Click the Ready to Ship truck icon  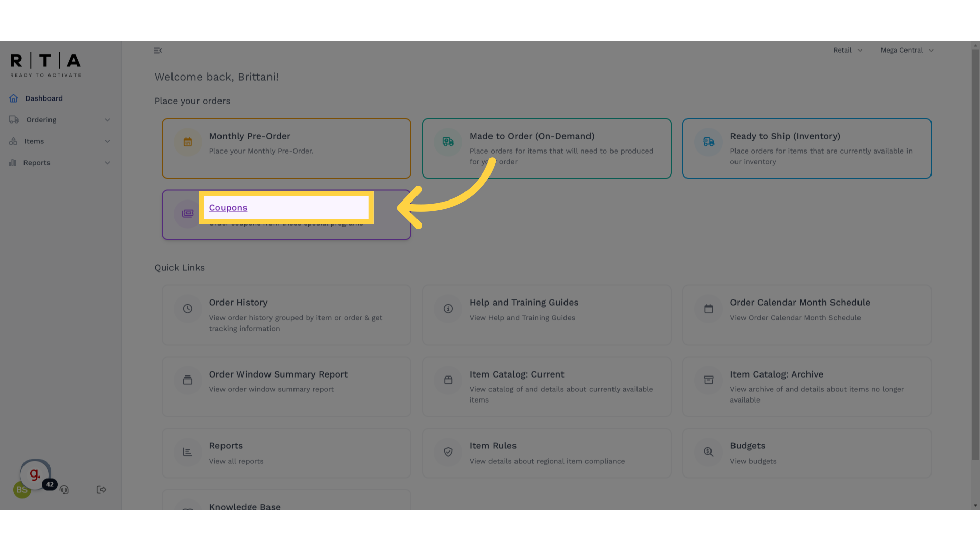pyautogui.click(x=708, y=142)
